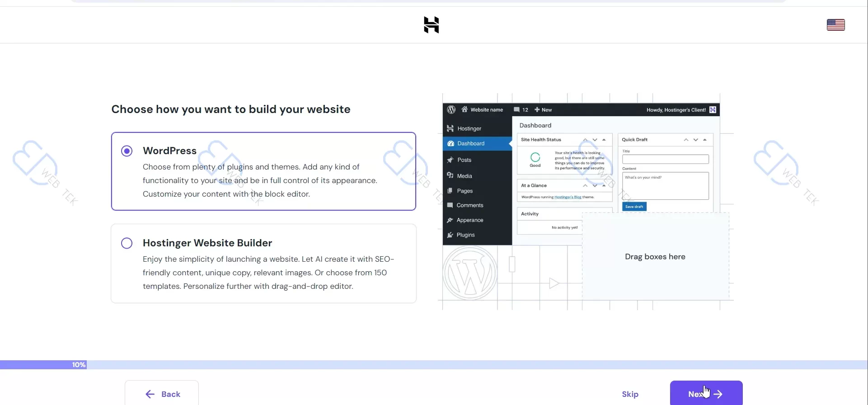Select the WordPress radio option

(x=127, y=151)
